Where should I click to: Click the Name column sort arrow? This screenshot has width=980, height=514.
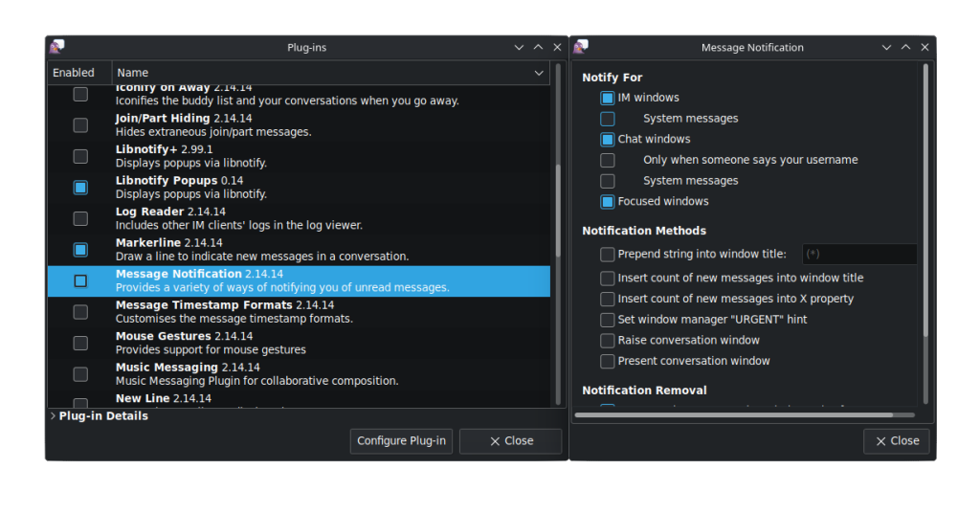539,73
